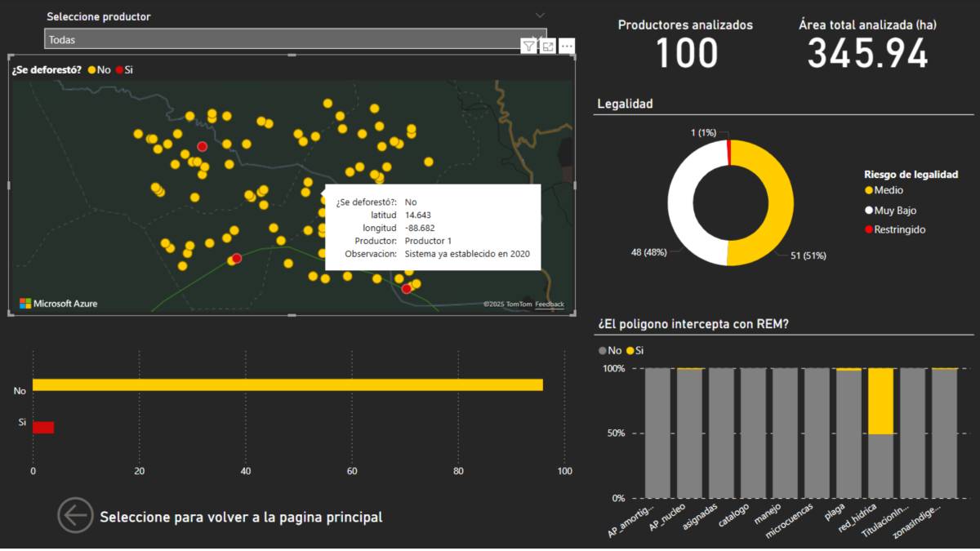The width and height of the screenshot is (980, 551).
Task: Click the Microsoft Azure logo on map
Action: coord(58,304)
